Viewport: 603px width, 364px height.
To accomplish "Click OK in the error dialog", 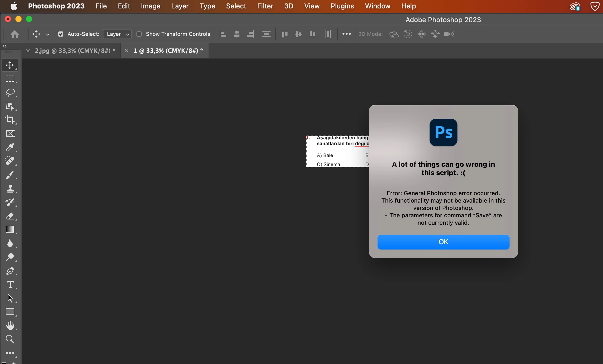I will pyautogui.click(x=443, y=242).
